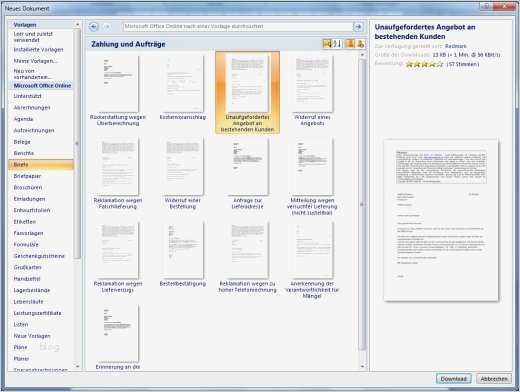Click sidebar list scroll-up arrow
Screen dimensions: 520x392
77,24
